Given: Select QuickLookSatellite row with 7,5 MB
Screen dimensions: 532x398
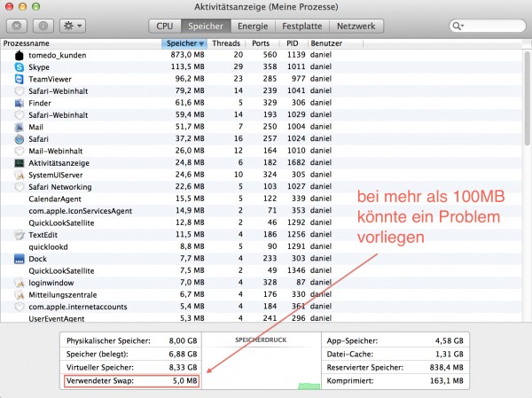Looking at the screenshot, I should [262, 270].
